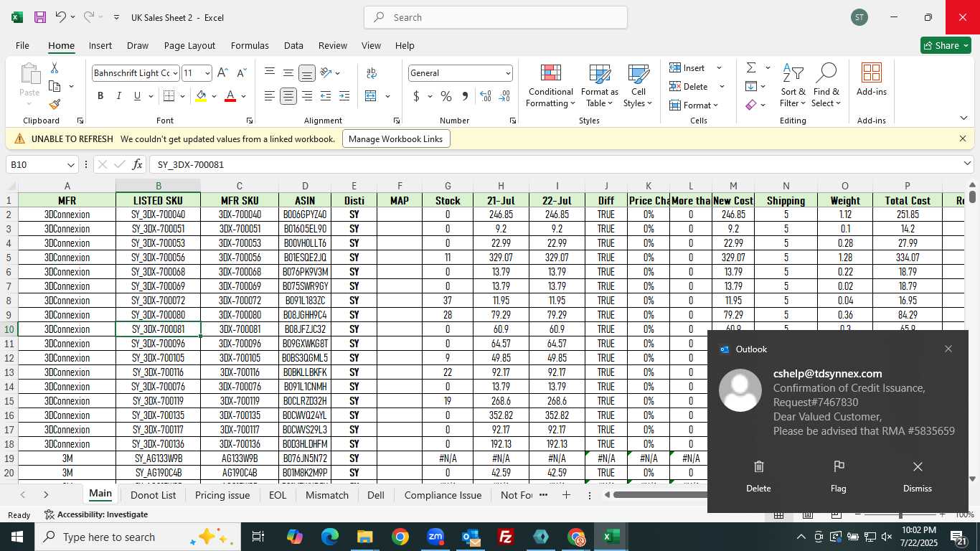Click the Accounting Number Format dollar icon
Viewport: 980px width, 551px height.
click(x=417, y=96)
